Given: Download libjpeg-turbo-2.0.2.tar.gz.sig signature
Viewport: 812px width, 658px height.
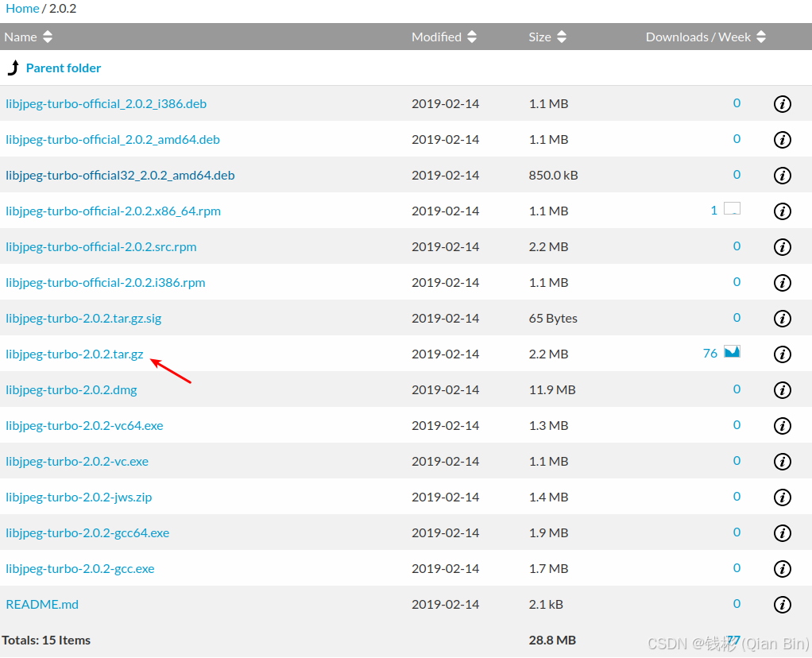Looking at the screenshot, I should pos(83,318).
